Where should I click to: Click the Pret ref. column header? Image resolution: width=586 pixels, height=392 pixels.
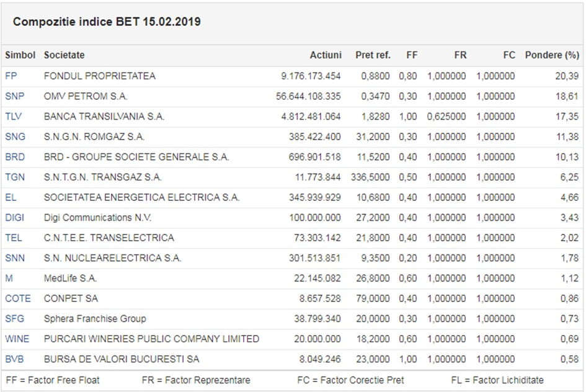pos(373,55)
